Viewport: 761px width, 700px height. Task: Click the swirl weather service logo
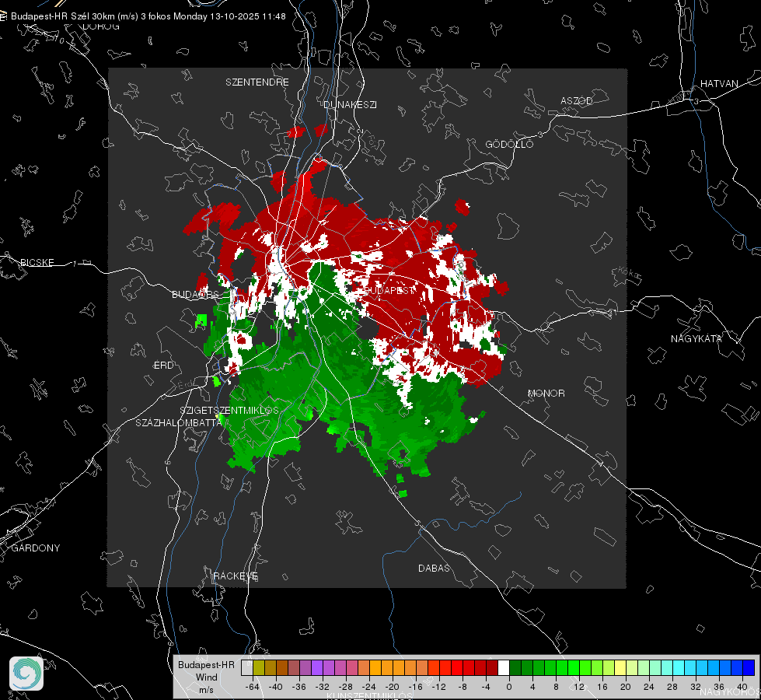pyautogui.click(x=26, y=674)
